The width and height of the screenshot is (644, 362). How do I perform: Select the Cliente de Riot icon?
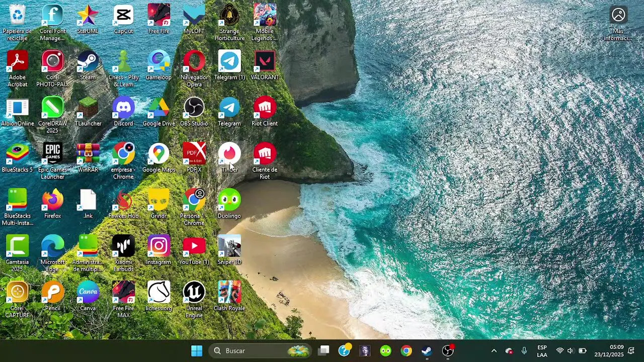pos(265,161)
